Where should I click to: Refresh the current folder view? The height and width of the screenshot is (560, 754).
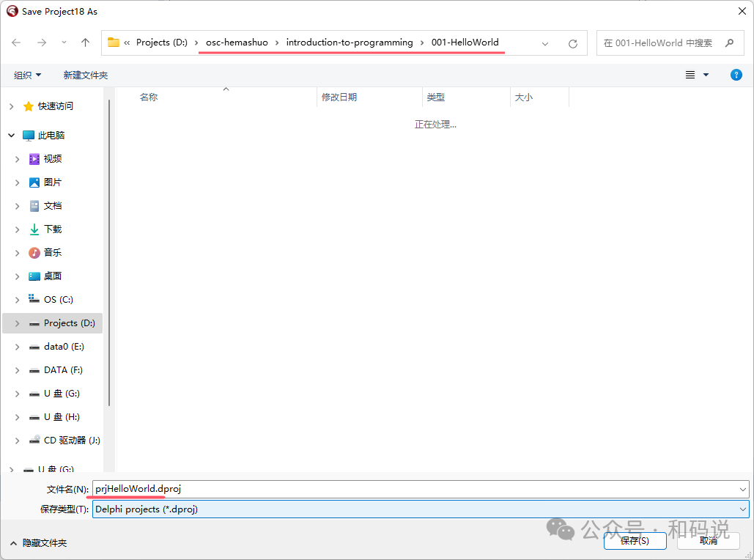click(572, 43)
